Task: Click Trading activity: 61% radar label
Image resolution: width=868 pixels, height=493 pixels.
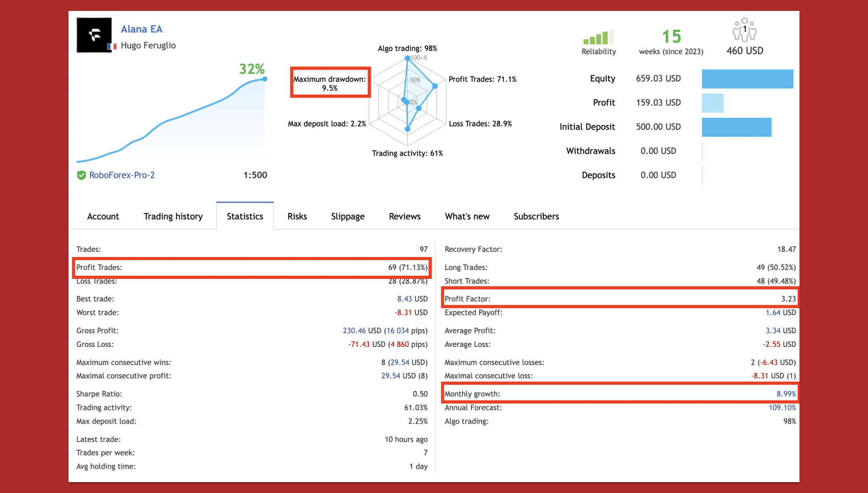Action: click(408, 153)
